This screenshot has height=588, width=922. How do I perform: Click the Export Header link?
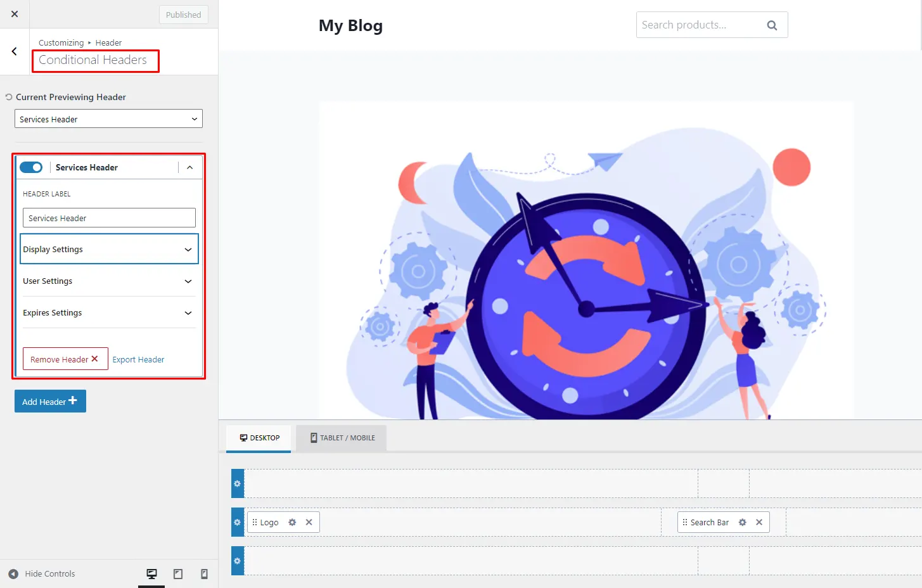(x=138, y=359)
